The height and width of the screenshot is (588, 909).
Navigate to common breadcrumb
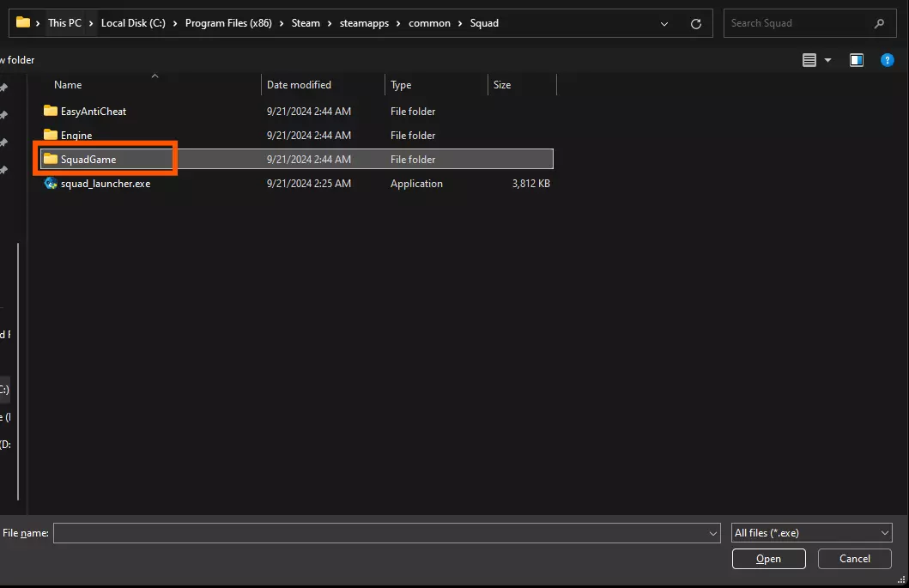(x=429, y=23)
